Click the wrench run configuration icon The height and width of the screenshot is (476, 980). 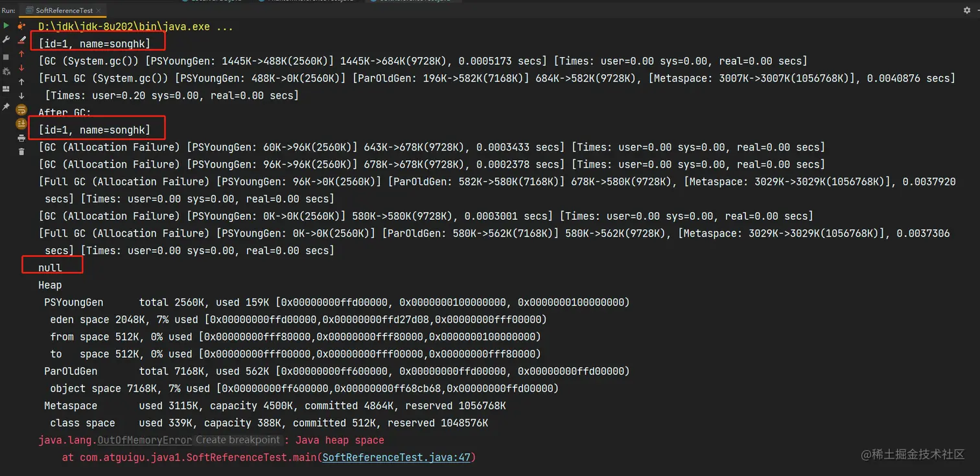tap(6, 40)
